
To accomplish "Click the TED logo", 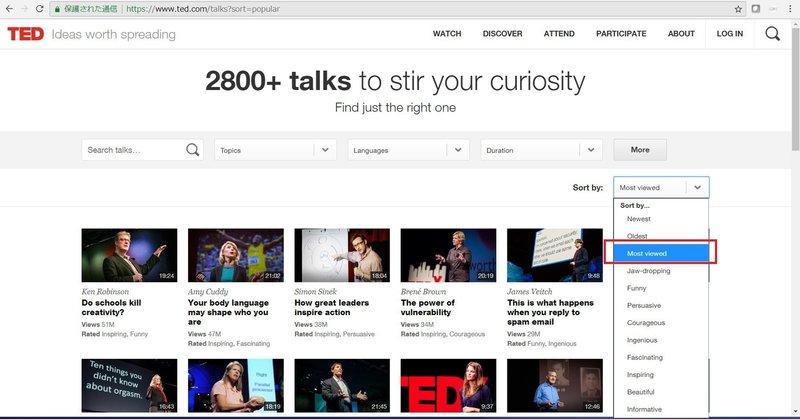I will pyautogui.click(x=26, y=34).
